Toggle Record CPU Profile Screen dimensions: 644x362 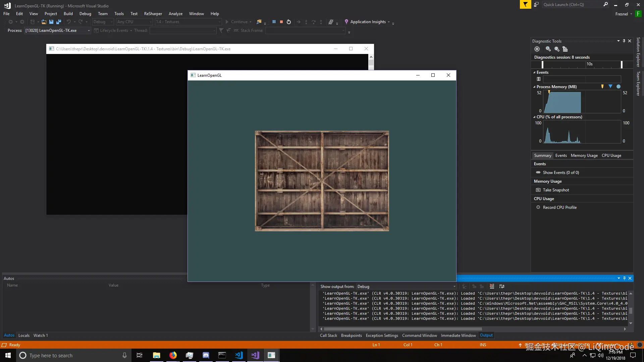559,207
